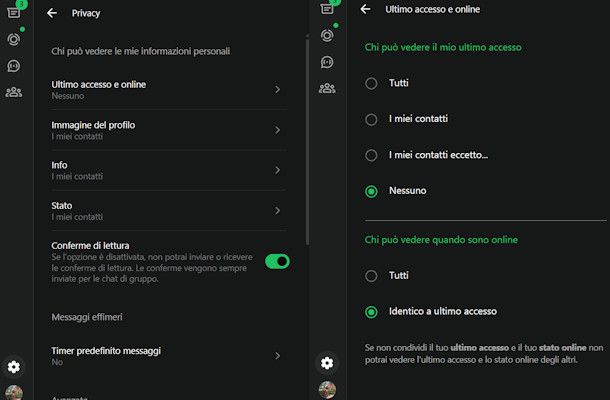Open Immagine del profilo privacy chevron

[277, 130]
